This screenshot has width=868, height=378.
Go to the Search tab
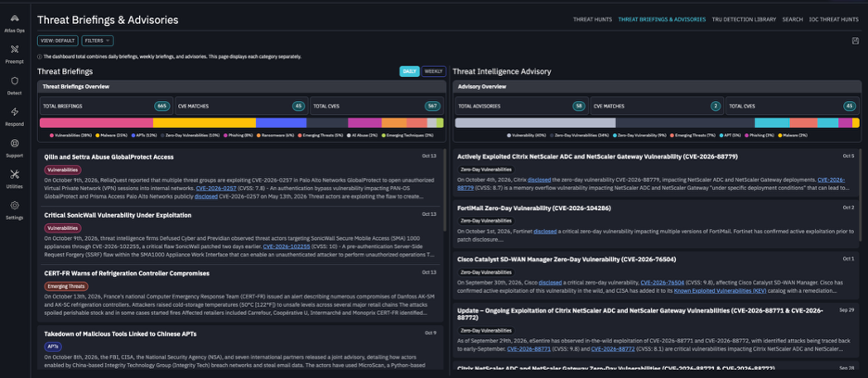coord(792,19)
